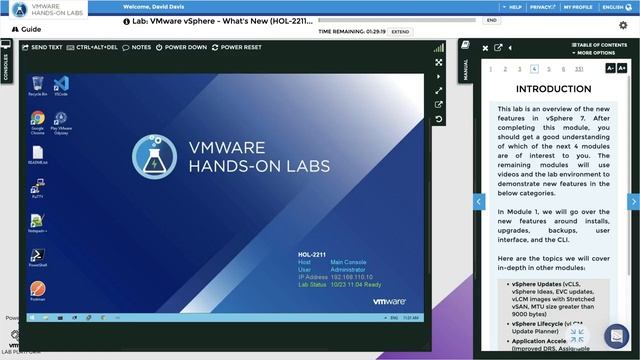640x360 pixels.
Task: Click VMware Hands-on Labs header logo
Action: coord(48,9)
